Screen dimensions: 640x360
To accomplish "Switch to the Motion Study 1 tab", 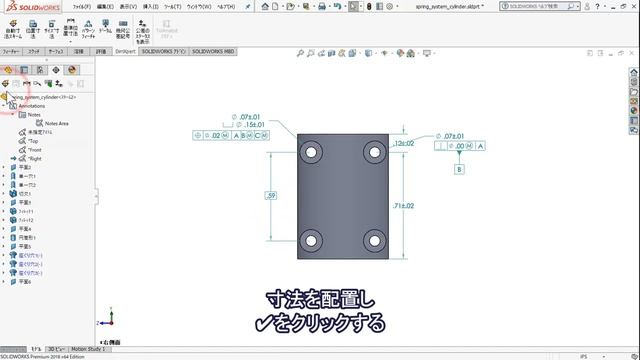I will point(88,349).
